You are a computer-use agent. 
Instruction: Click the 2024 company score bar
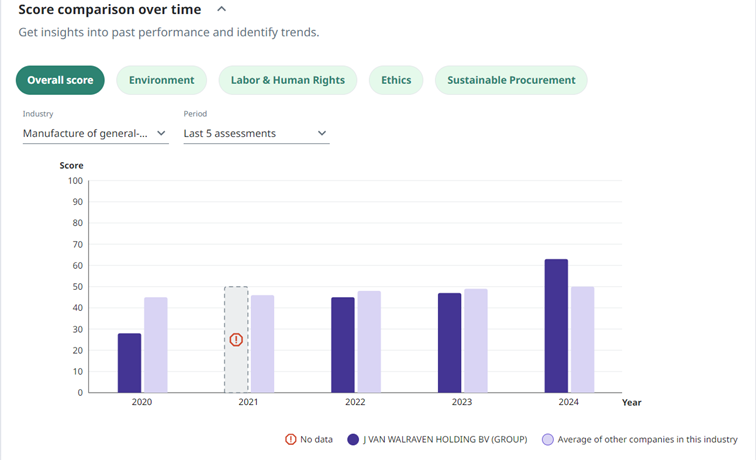click(556, 326)
